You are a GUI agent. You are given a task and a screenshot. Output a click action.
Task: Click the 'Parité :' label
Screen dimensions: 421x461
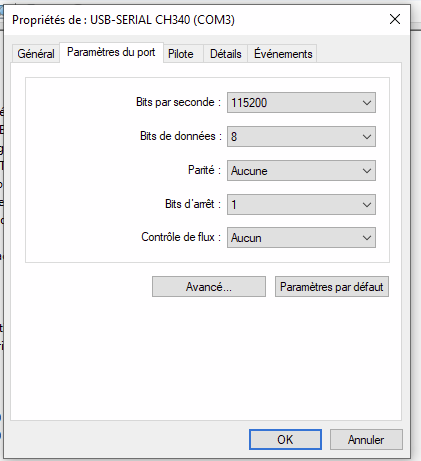204,170
